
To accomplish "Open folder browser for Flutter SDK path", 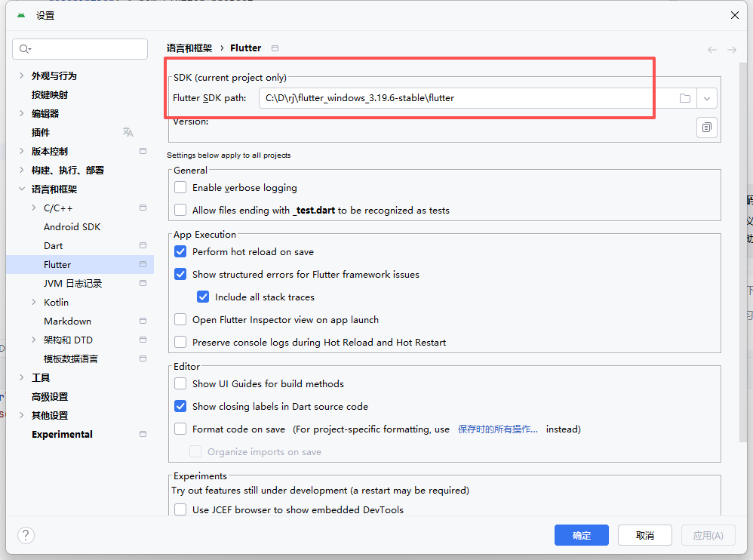I will point(685,98).
